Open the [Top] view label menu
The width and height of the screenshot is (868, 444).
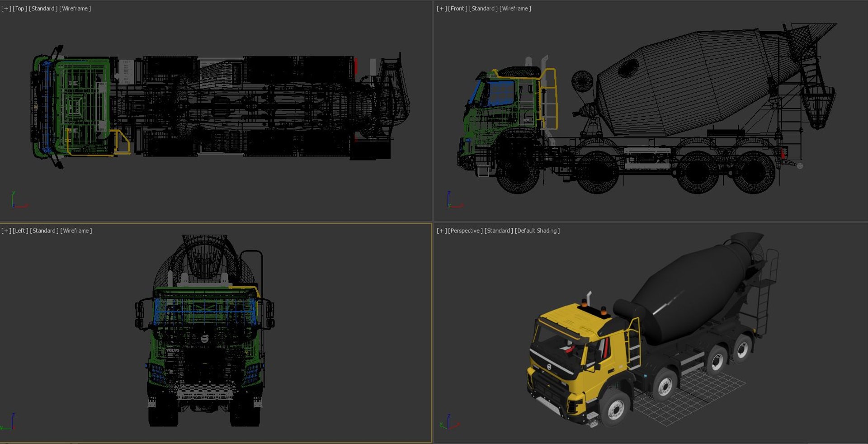coord(20,9)
